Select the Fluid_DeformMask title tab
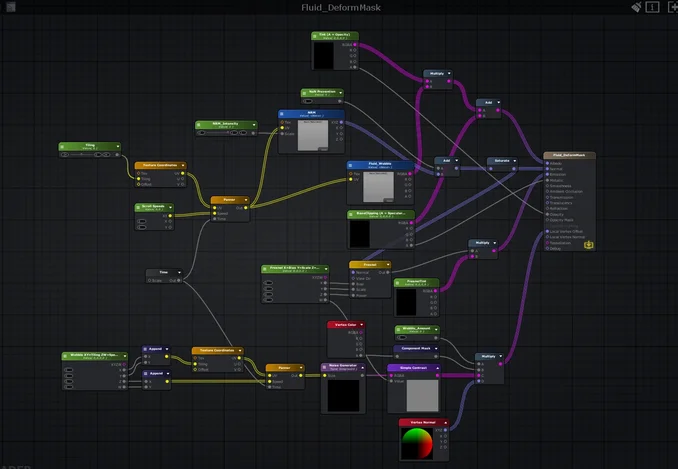This screenshot has height=469, width=678. pyautogui.click(x=339, y=7)
